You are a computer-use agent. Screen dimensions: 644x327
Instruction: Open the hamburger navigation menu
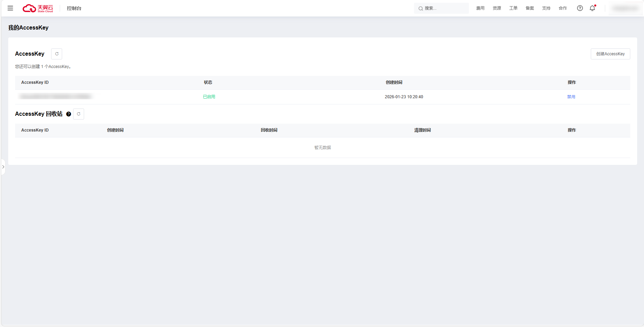(10, 8)
